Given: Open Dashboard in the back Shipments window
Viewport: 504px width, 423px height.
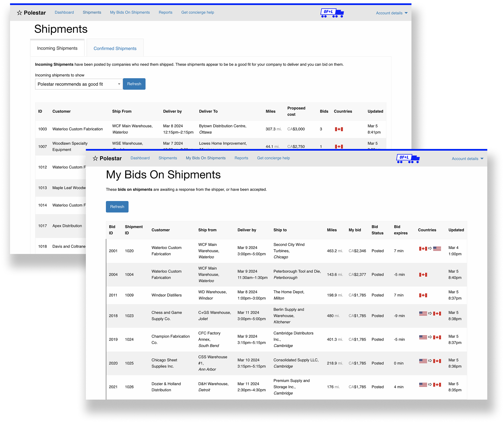Looking at the screenshot, I should [64, 13].
